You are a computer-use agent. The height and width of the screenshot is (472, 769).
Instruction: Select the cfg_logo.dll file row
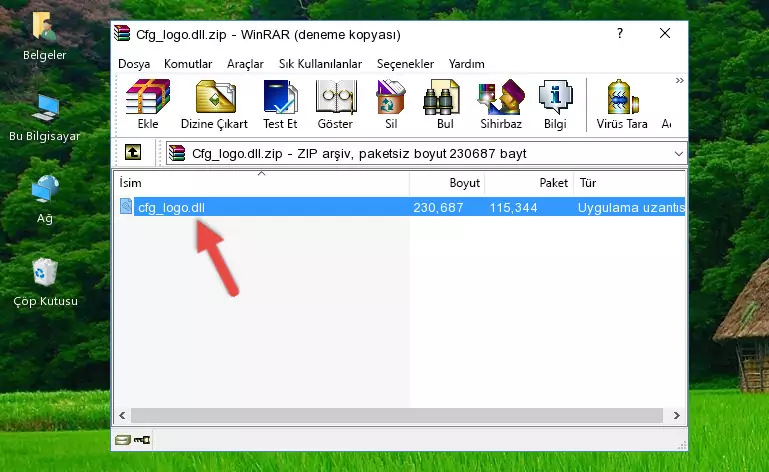401,207
